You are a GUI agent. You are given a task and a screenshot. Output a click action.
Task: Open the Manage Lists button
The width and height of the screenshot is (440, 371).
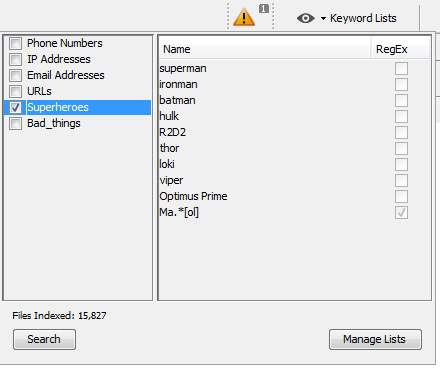(375, 339)
